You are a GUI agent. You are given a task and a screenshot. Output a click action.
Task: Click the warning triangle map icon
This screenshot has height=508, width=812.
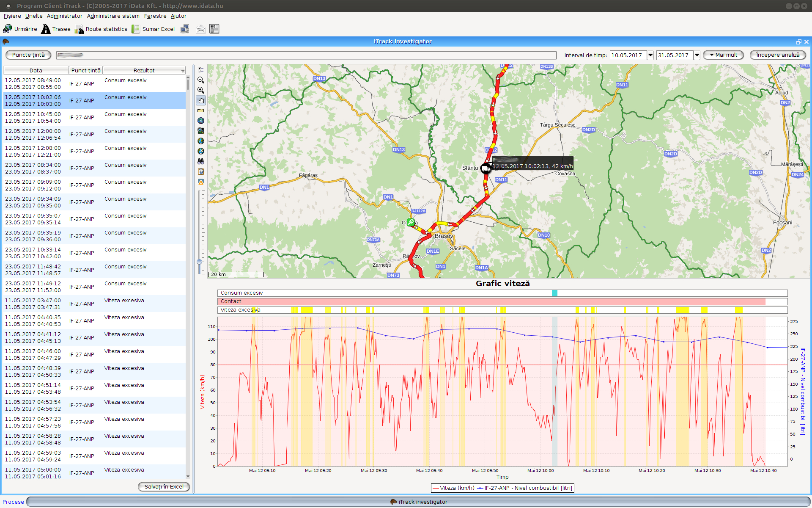click(x=201, y=182)
